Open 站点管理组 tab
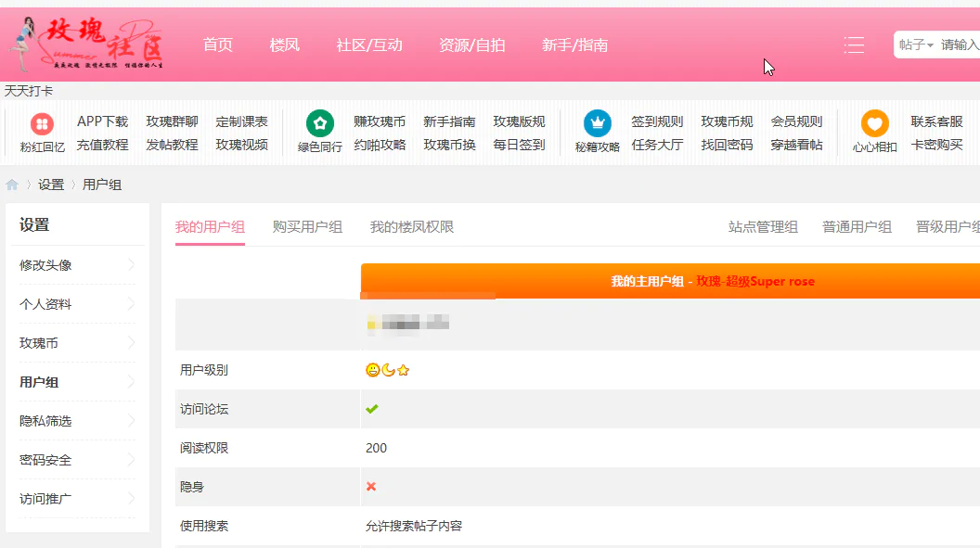Viewport: 980px width, 548px height. [x=763, y=226]
